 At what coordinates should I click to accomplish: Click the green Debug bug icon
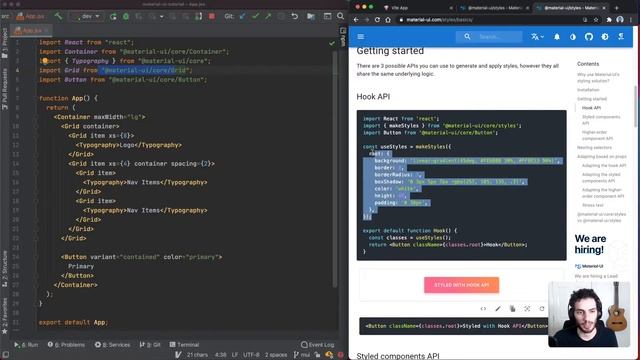126,16
